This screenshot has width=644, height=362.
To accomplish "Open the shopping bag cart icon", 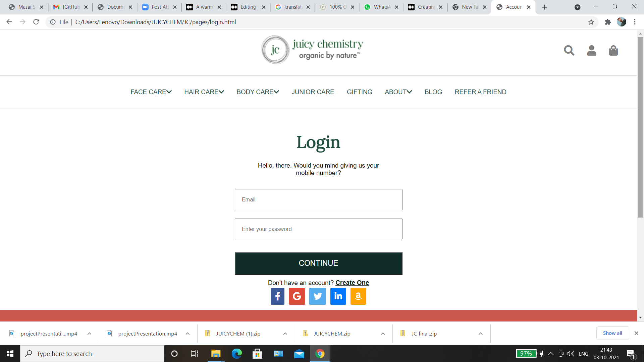I will [613, 51].
